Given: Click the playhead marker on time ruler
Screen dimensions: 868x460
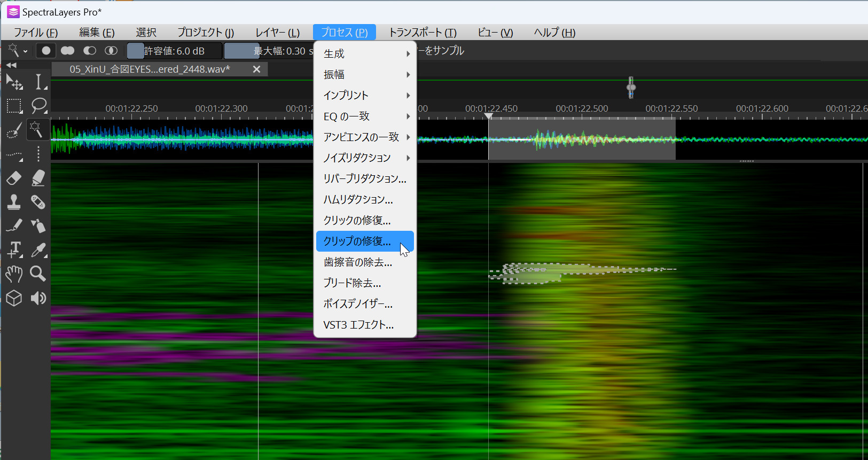Looking at the screenshot, I should [x=488, y=116].
